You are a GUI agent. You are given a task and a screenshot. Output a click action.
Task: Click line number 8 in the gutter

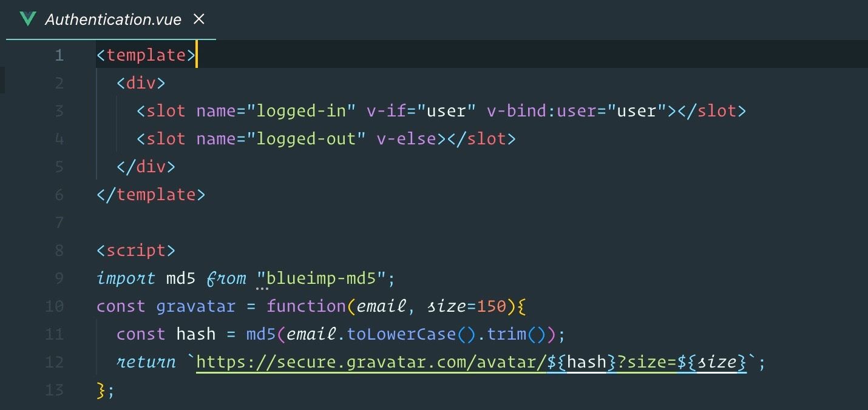(59, 250)
